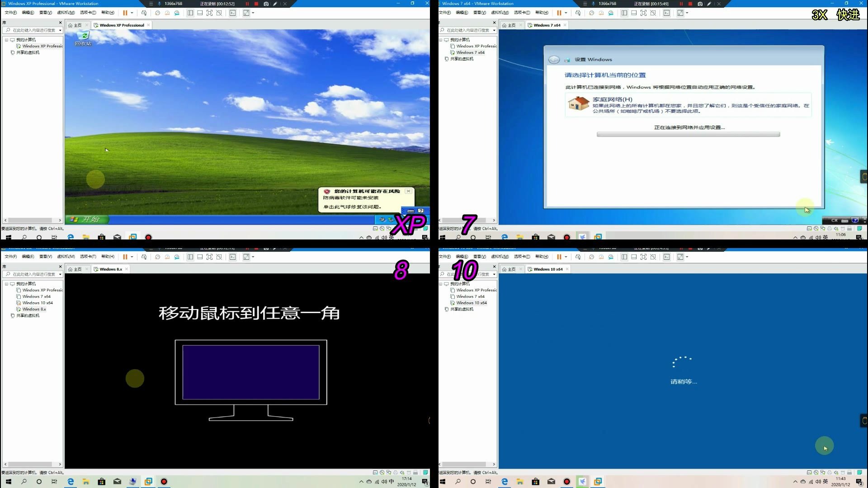Enter full screen mode for the VM
868x488 pixels.
210,13
